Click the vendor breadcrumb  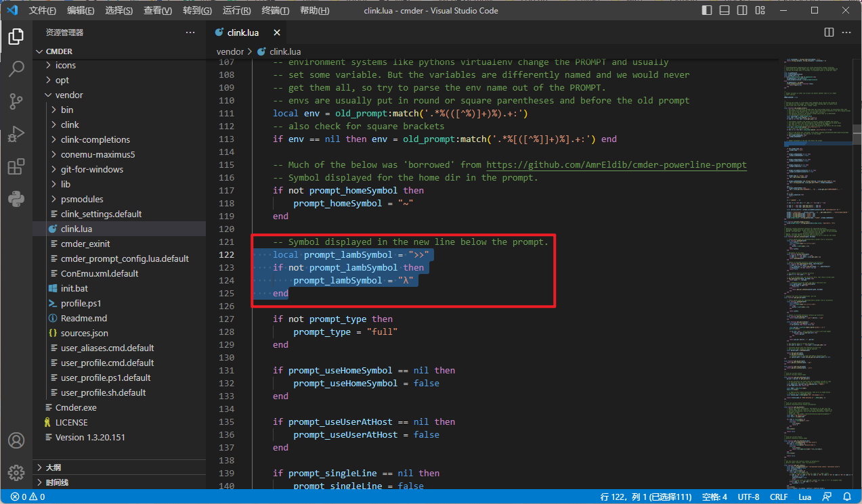pos(230,51)
